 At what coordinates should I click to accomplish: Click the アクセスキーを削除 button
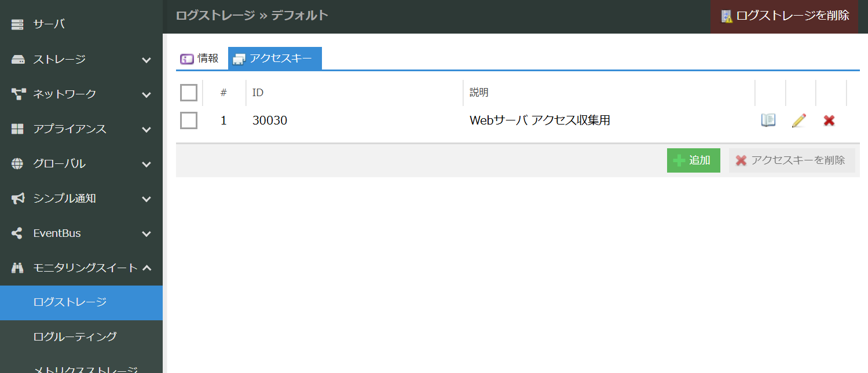click(792, 160)
